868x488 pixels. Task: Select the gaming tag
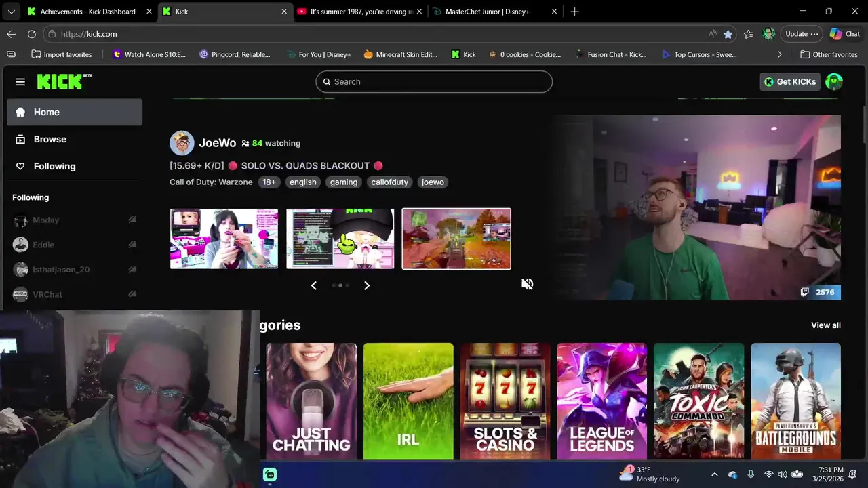tap(344, 182)
